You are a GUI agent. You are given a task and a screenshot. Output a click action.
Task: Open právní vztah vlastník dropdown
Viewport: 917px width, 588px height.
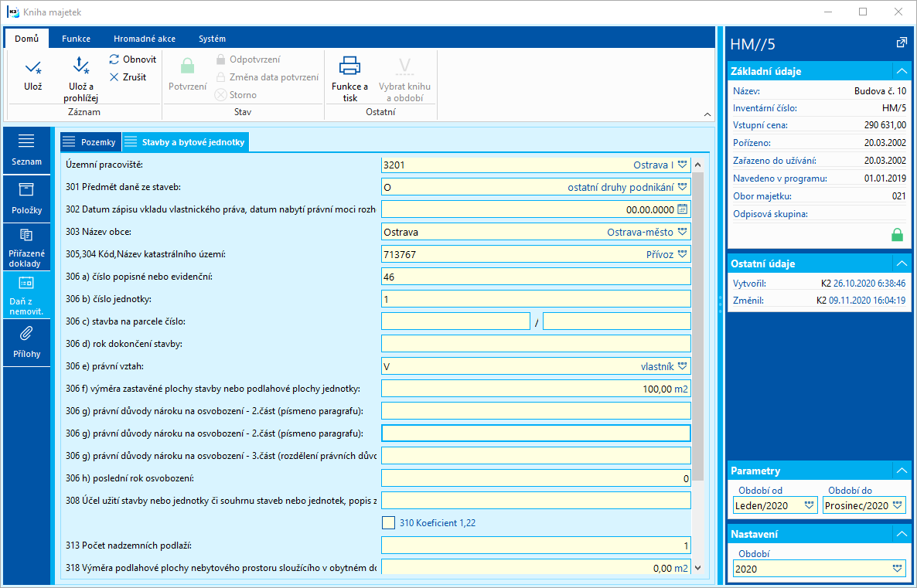point(683,366)
